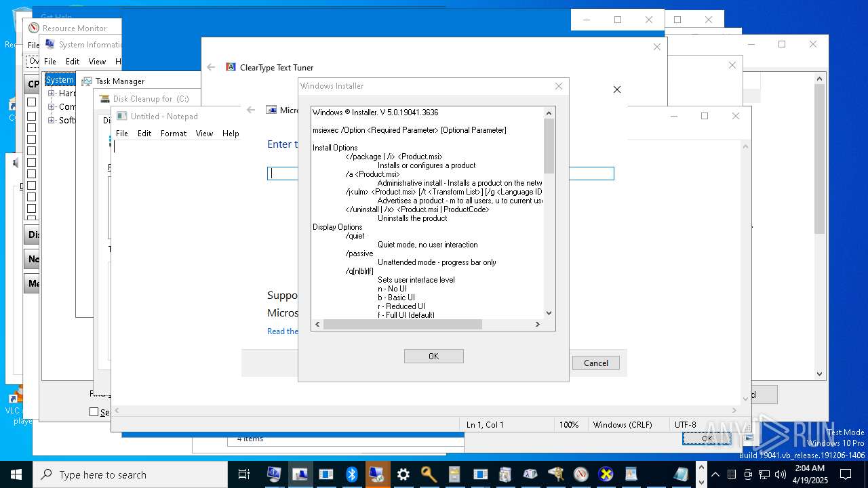Click the UTF-8 encoding in Notepad status bar
The width and height of the screenshot is (868, 488).
click(685, 425)
